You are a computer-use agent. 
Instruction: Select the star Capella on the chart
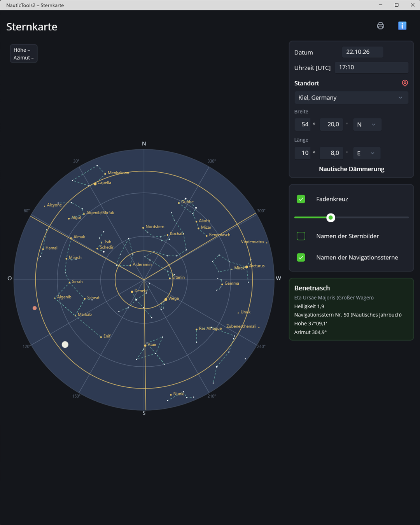[95, 184]
